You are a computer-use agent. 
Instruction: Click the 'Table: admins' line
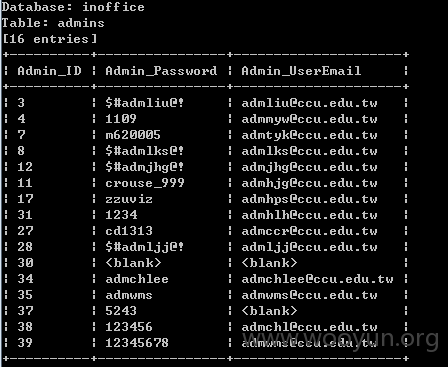[53, 23]
